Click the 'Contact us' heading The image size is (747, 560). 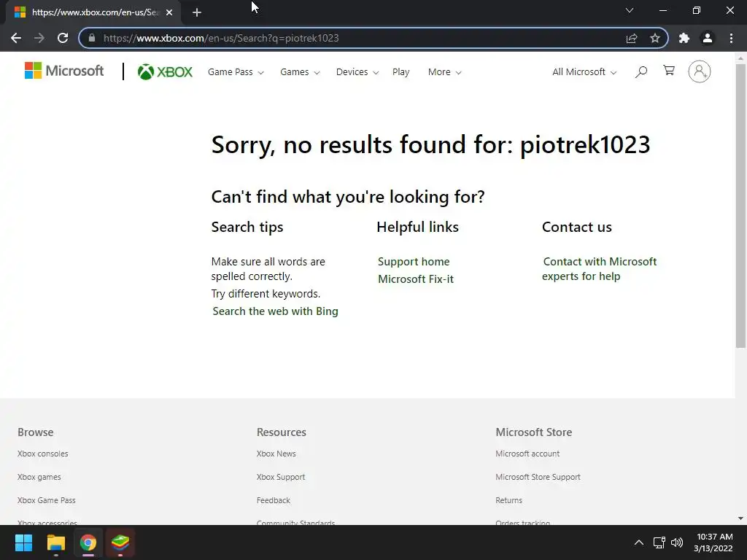[x=577, y=227]
